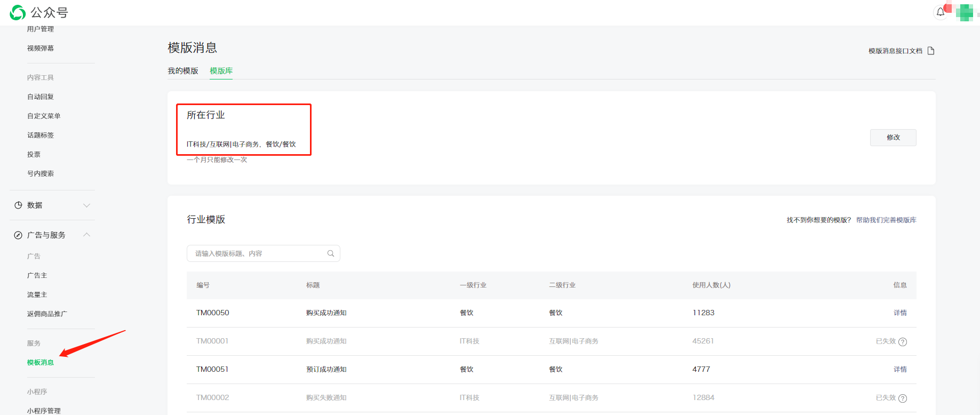Open 模板消息 in the sidebar
The height and width of the screenshot is (415, 980).
[41, 363]
